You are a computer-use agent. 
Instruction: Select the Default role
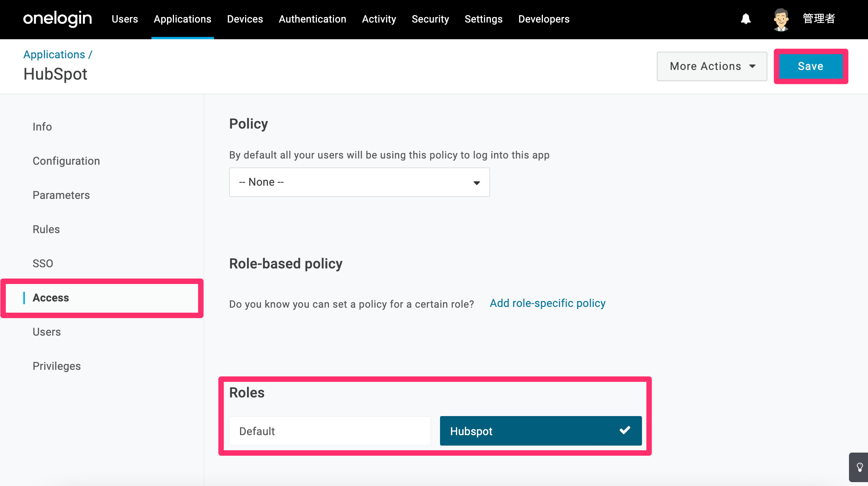coord(330,431)
